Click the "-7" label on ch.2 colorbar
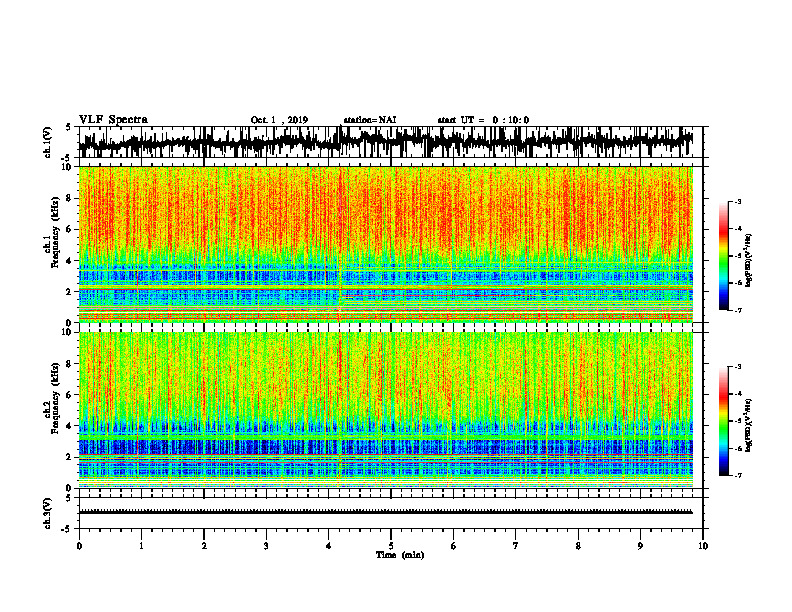792x612 pixels. pyautogui.click(x=738, y=475)
